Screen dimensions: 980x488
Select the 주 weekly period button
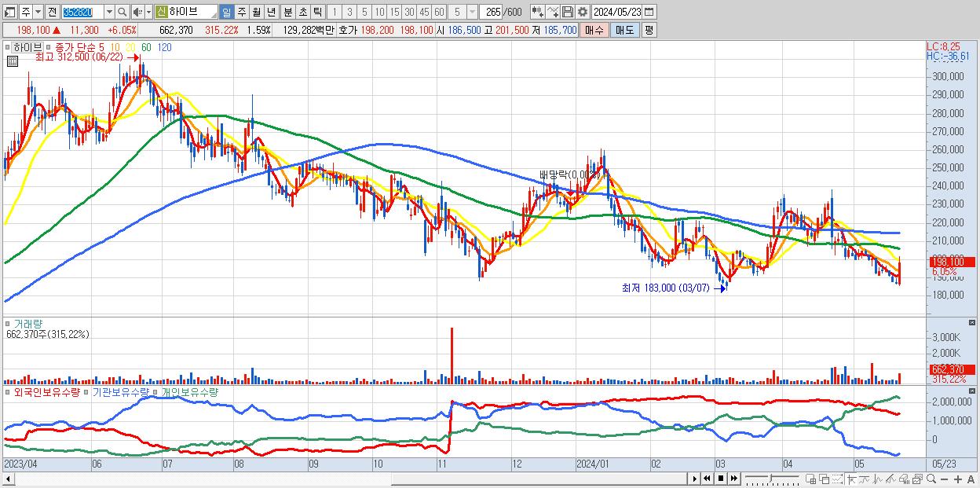[x=241, y=12]
